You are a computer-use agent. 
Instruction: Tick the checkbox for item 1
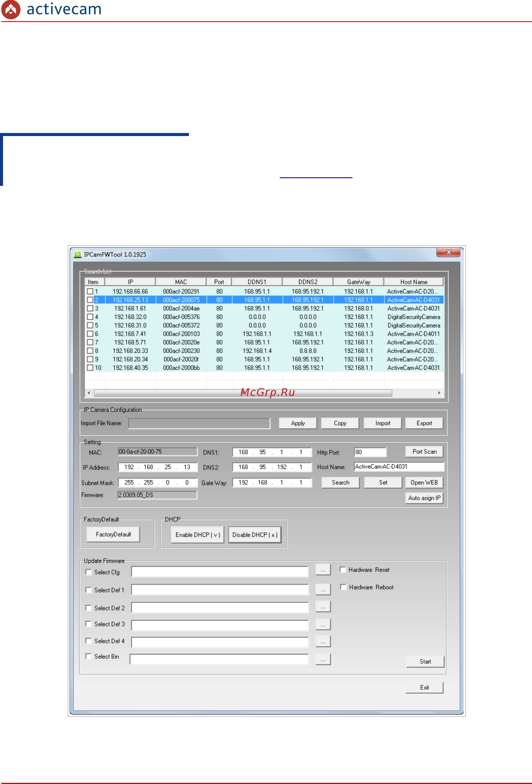click(x=90, y=291)
